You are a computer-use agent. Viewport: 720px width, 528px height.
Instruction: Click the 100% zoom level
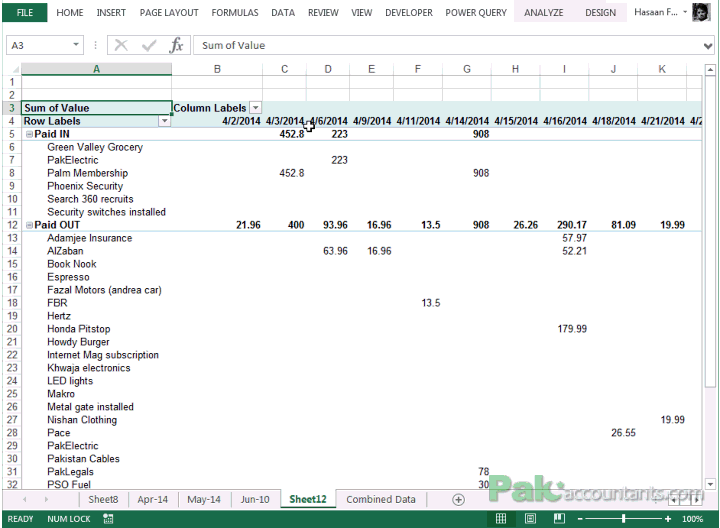(x=692, y=519)
